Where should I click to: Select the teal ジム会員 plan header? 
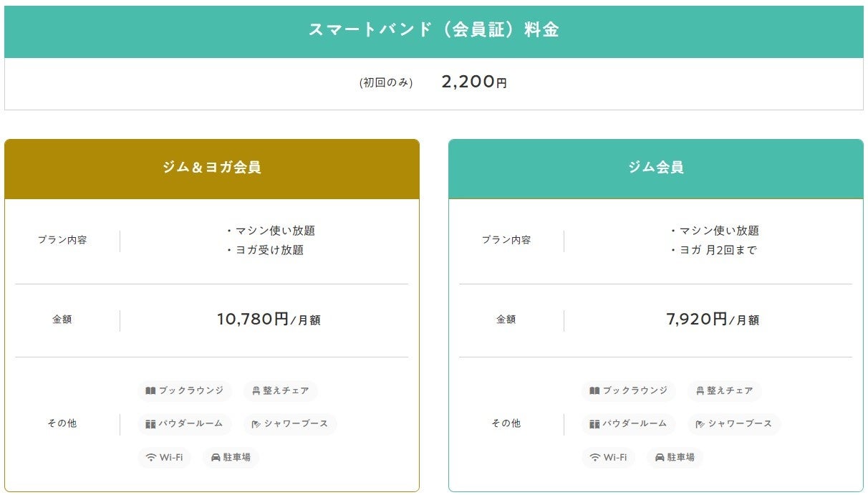click(x=655, y=168)
